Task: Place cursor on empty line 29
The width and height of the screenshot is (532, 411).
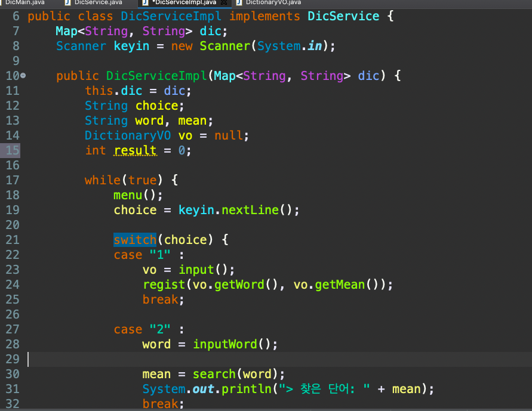Action: coord(279,359)
